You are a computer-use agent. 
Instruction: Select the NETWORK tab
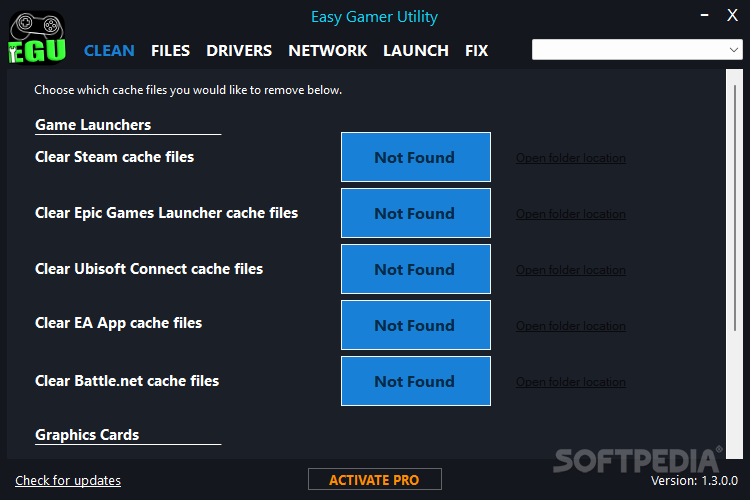coord(328,51)
